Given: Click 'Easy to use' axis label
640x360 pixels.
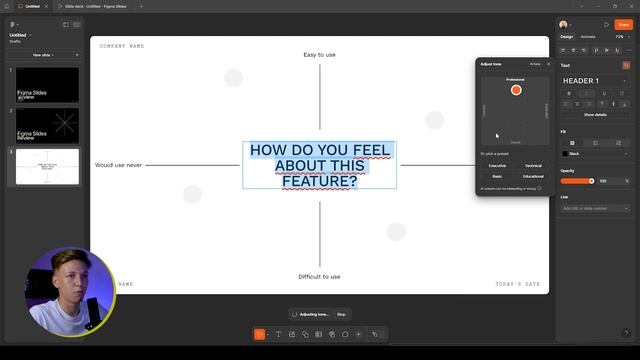Looking at the screenshot, I should [x=319, y=55].
